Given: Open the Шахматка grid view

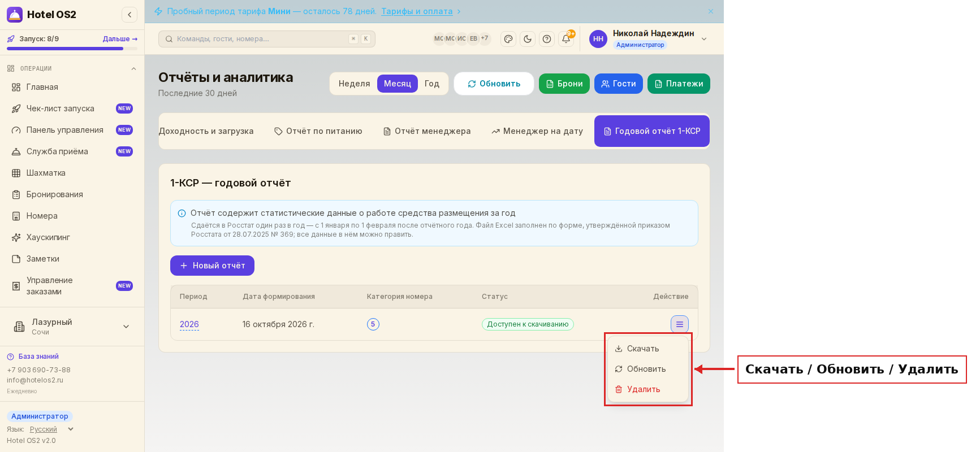Looking at the screenshot, I should pos(72,173).
